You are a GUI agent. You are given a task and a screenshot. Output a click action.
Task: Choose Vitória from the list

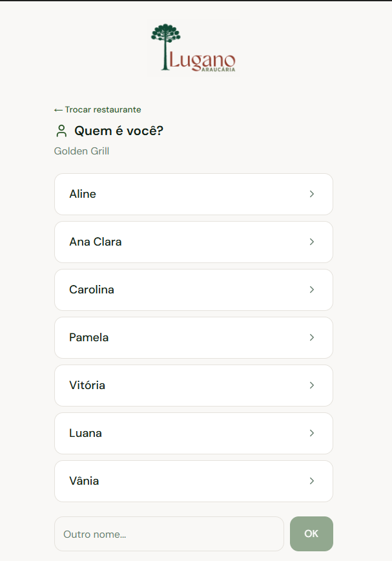(x=193, y=385)
